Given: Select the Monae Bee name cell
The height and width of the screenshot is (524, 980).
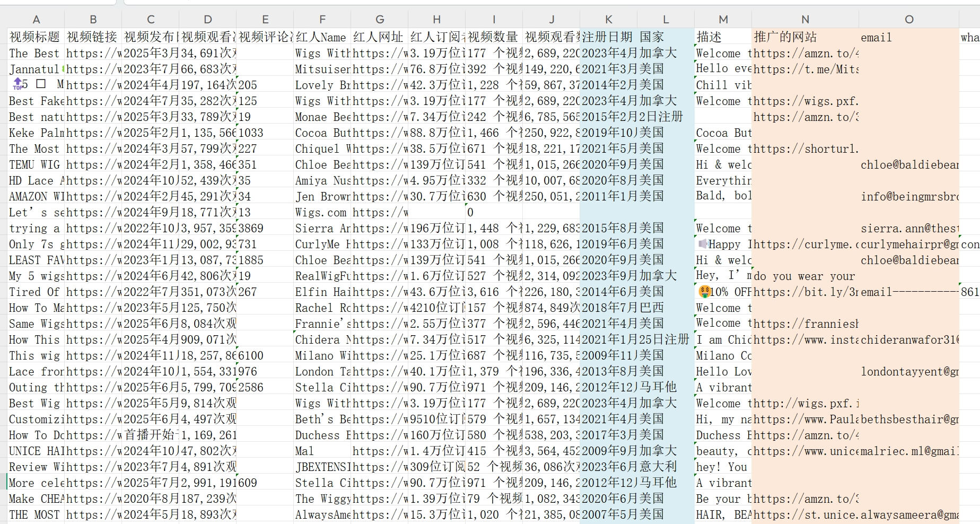Looking at the screenshot, I should pos(322,117).
